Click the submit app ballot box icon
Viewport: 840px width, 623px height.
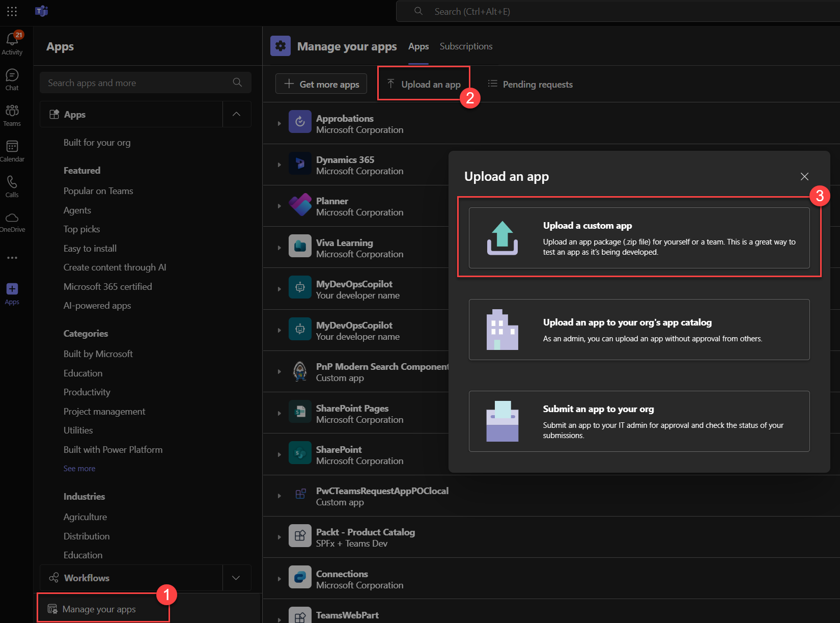[x=502, y=421]
